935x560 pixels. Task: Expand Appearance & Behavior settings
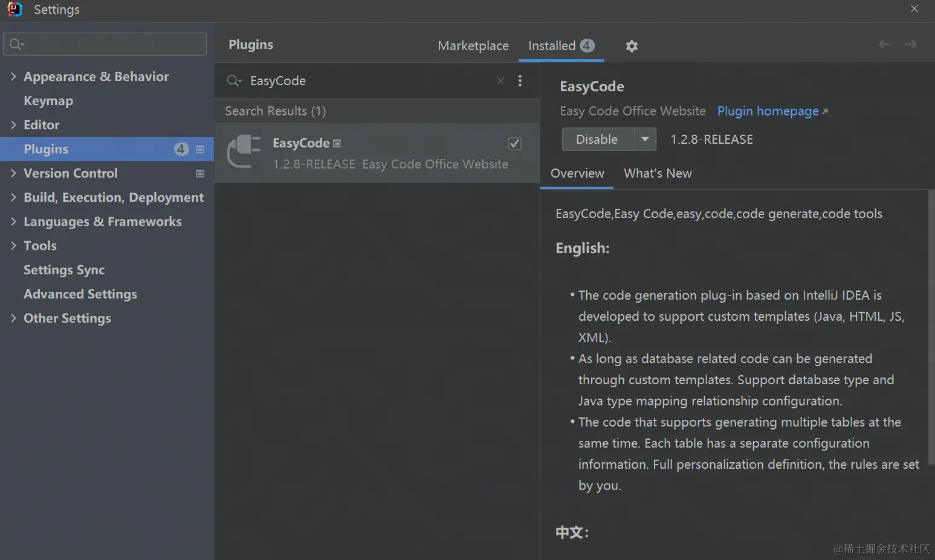tap(13, 77)
